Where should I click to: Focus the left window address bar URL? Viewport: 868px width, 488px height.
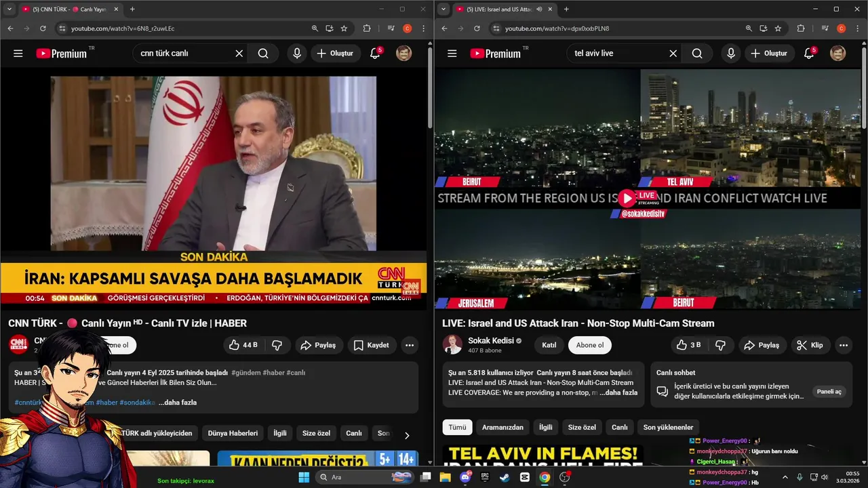123,28
